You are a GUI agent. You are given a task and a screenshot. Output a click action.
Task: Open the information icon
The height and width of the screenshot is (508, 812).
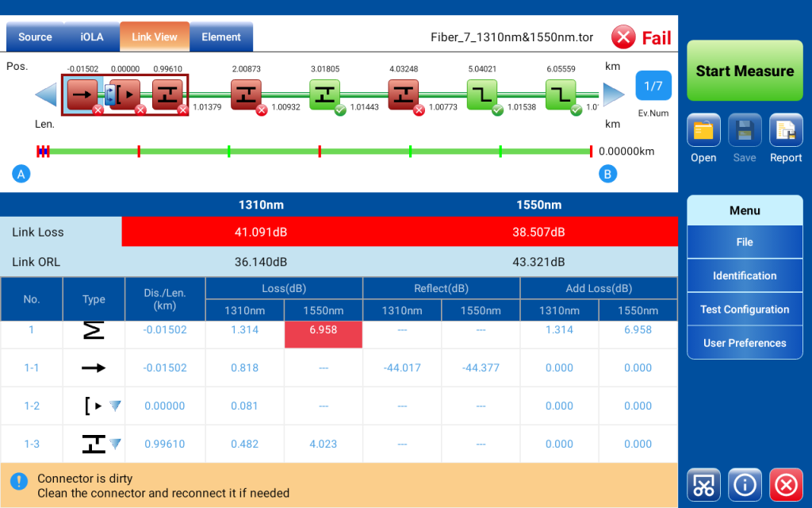tap(744, 484)
